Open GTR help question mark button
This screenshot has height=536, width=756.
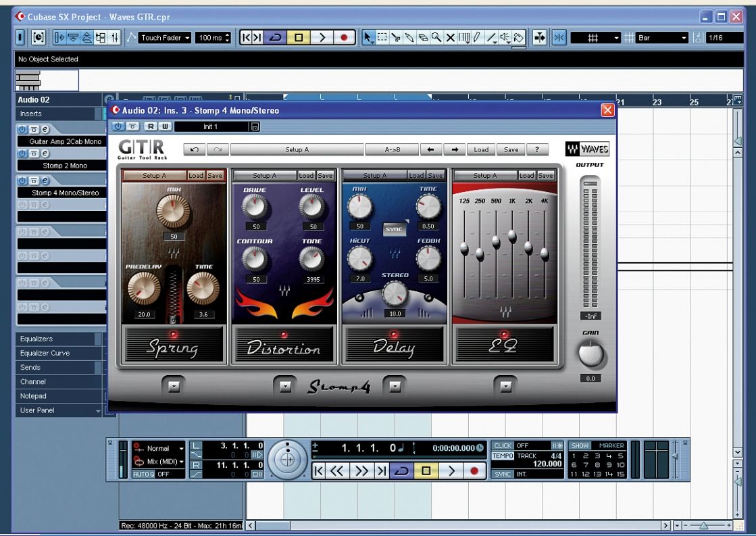click(537, 149)
